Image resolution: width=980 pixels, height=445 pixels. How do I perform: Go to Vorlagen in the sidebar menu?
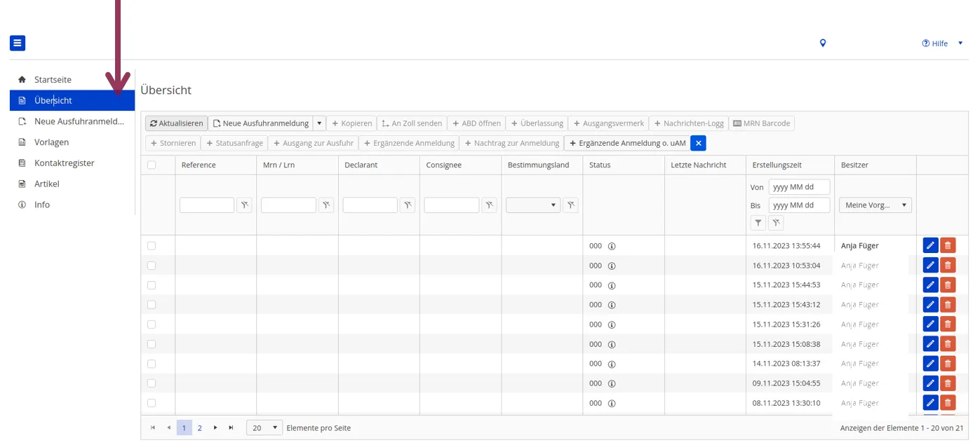point(51,142)
